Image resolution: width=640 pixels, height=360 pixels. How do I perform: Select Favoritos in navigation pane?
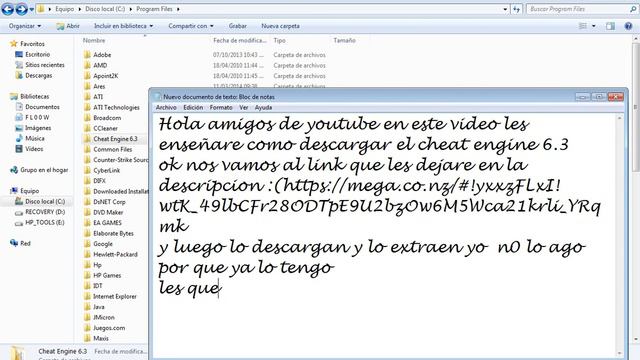click(x=32, y=44)
